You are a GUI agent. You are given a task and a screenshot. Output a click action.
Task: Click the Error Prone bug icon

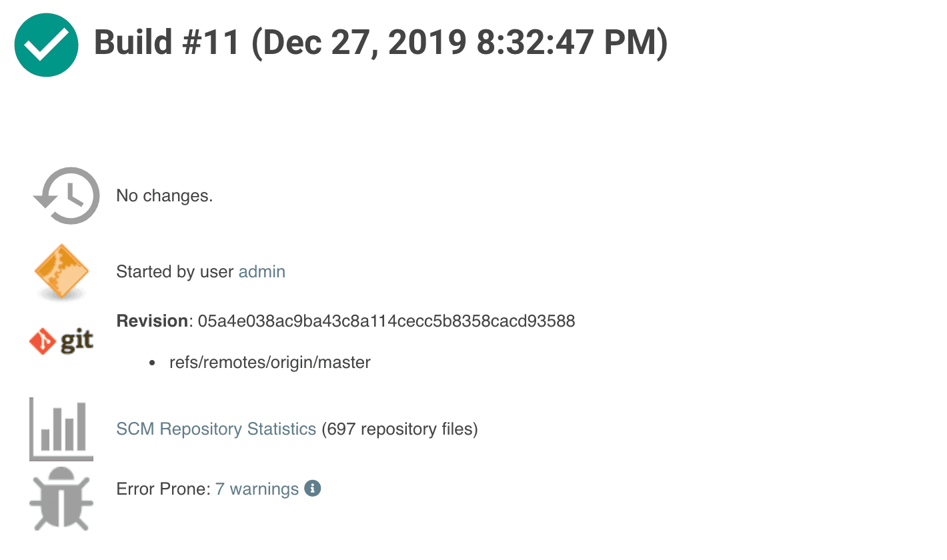pyautogui.click(x=61, y=498)
